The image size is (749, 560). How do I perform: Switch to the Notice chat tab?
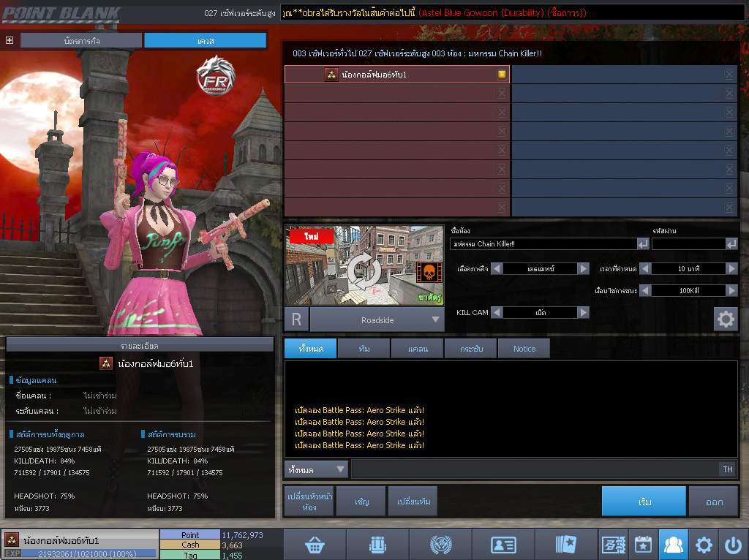point(524,349)
